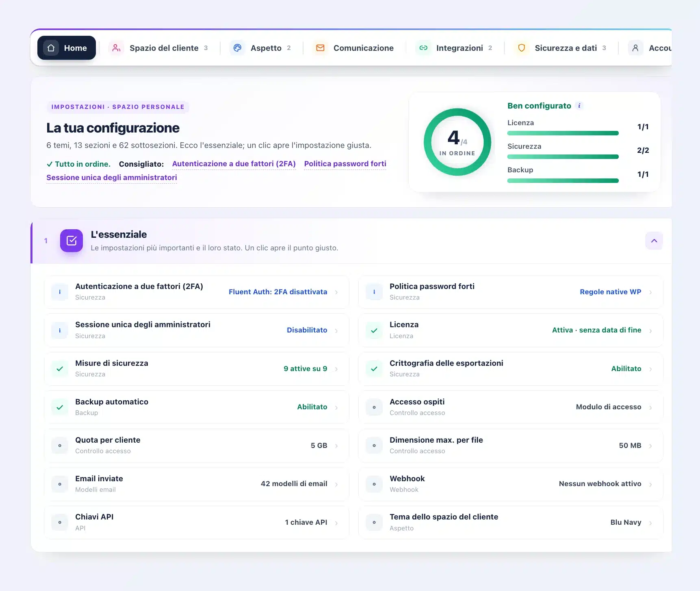Click the info icon on Politica password forti row
This screenshot has width=700, height=591.
tap(374, 292)
